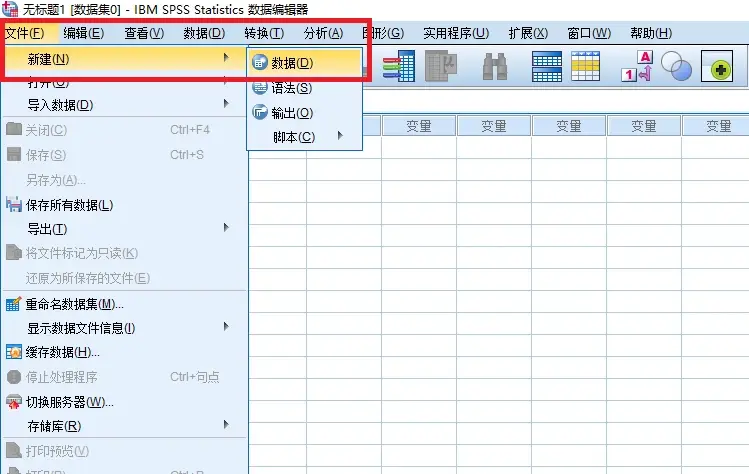Click the Split File icon with two stacked tables

tap(547, 66)
